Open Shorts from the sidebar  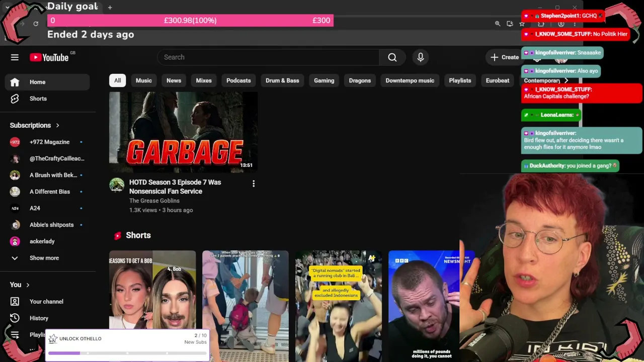click(x=47, y=99)
